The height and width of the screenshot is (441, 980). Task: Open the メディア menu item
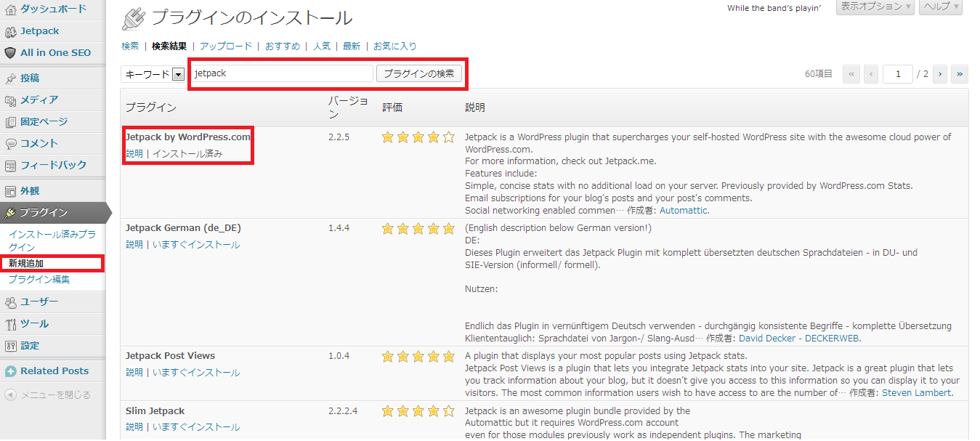pyautogui.click(x=39, y=100)
